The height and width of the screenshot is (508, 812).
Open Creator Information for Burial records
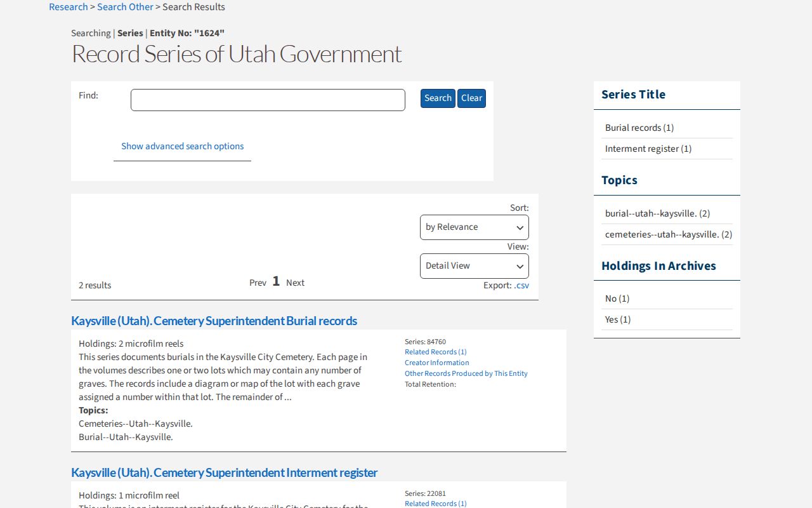point(437,363)
